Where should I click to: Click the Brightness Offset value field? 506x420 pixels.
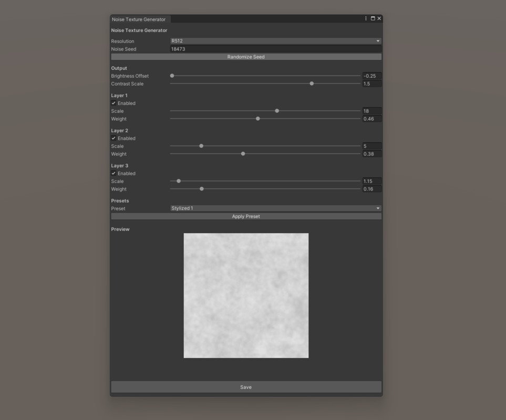[x=372, y=76]
